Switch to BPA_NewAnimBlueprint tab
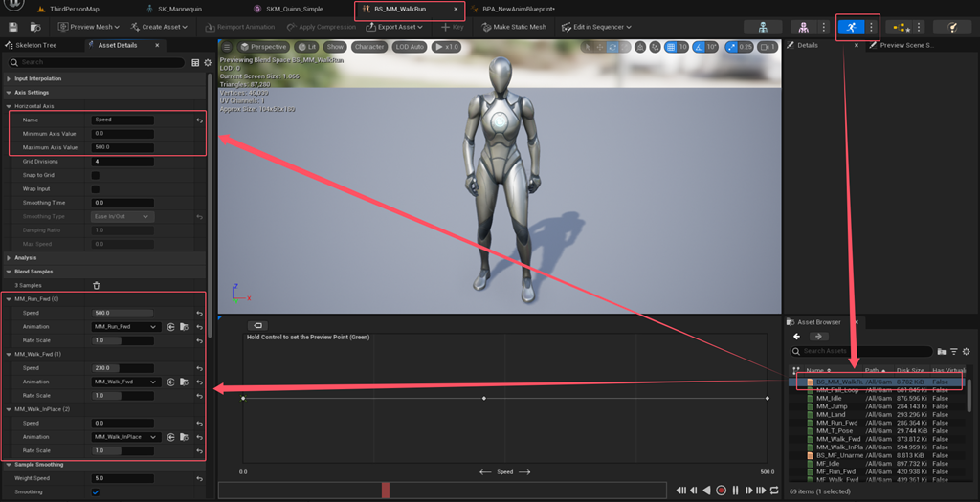This screenshot has height=502, width=980. 514,10
